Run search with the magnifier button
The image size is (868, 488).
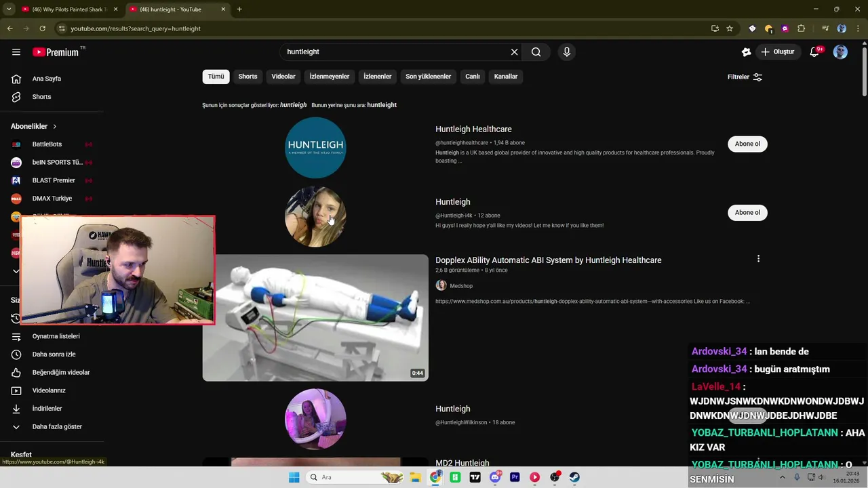(536, 52)
